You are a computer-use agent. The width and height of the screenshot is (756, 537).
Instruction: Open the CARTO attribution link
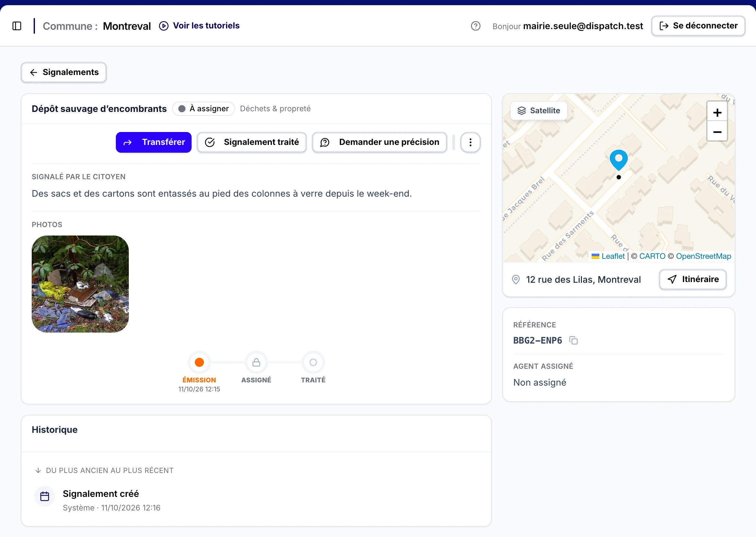652,256
